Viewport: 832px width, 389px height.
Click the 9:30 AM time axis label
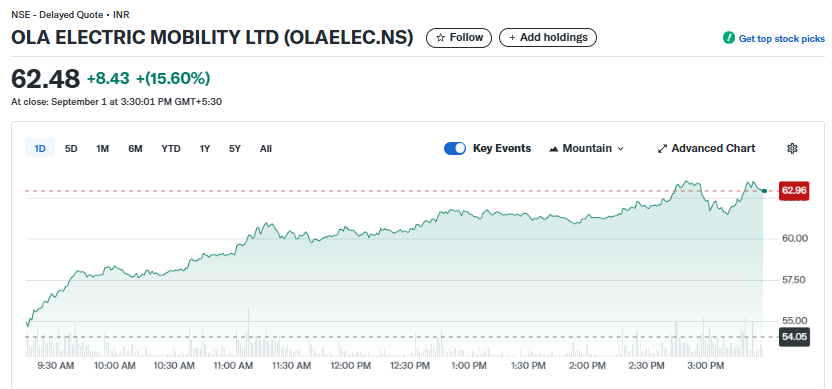point(55,366)
